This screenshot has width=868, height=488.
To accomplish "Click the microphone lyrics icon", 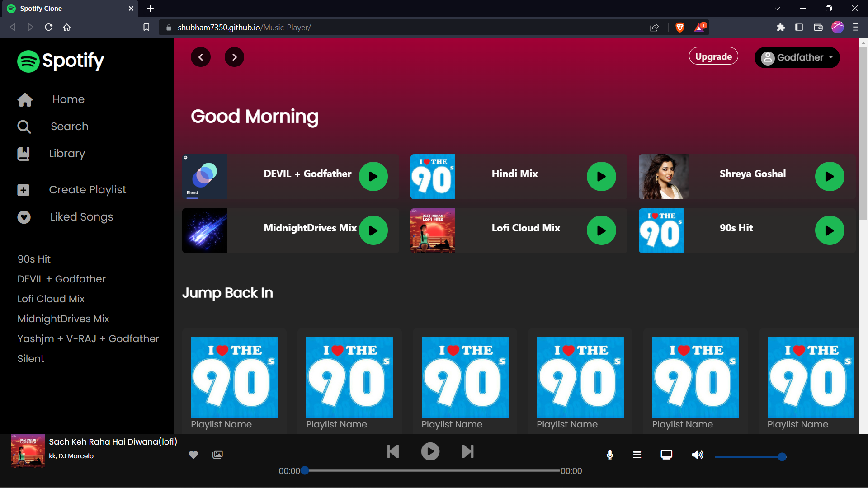I will pos(610,455).
